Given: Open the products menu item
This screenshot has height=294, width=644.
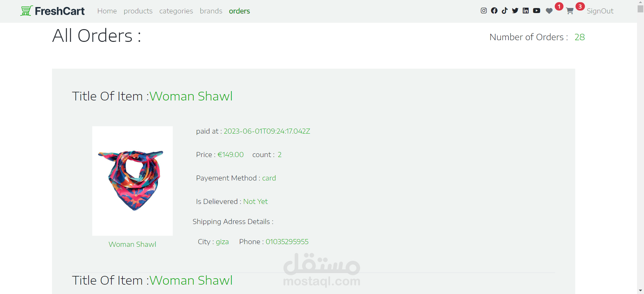Looking at the screenshot, I should point(138,11).
